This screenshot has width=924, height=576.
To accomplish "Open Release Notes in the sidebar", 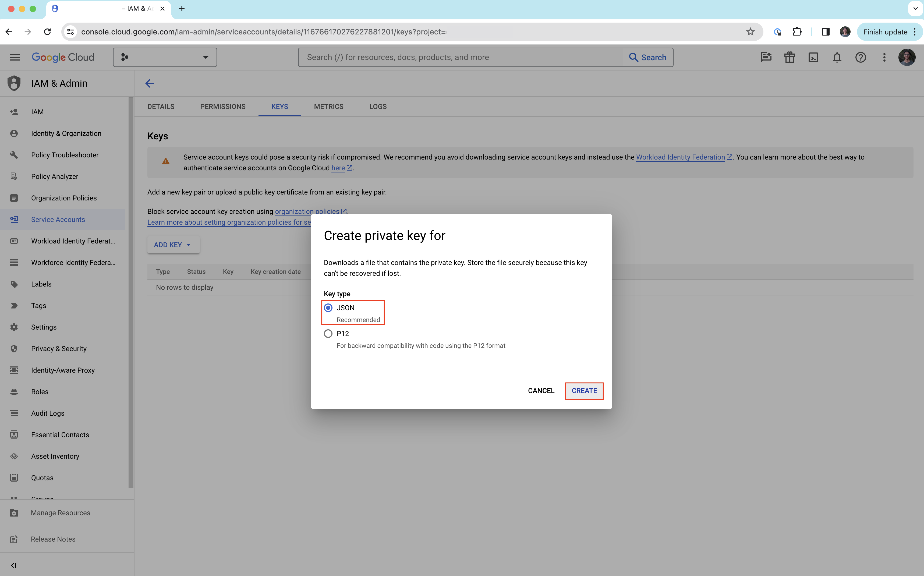I will tap(67, 539).
